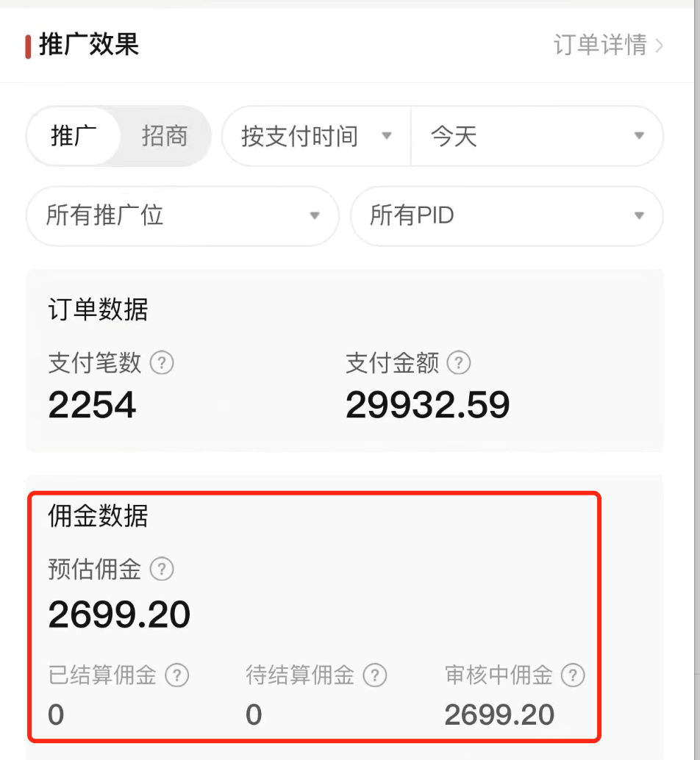Expand the 所有PID dropdown

pyautogui.click(x=507, y=216)
